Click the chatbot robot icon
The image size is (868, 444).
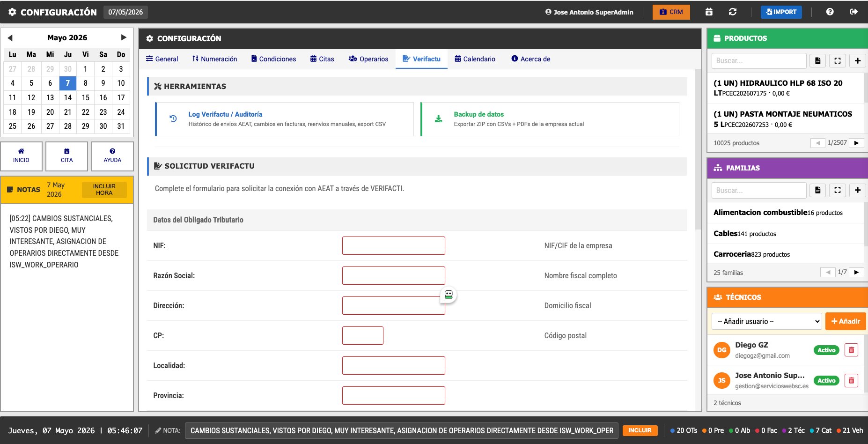coord(449,295)
